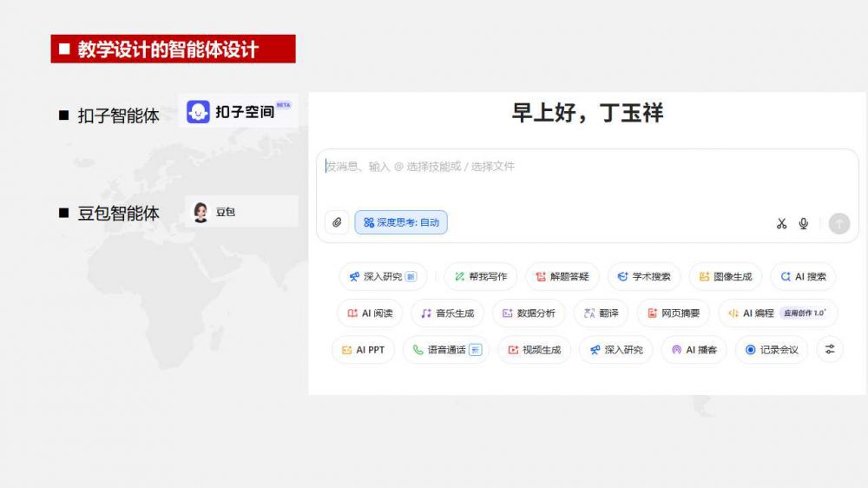Select the 数据分析 skill chip

(529, 313)
